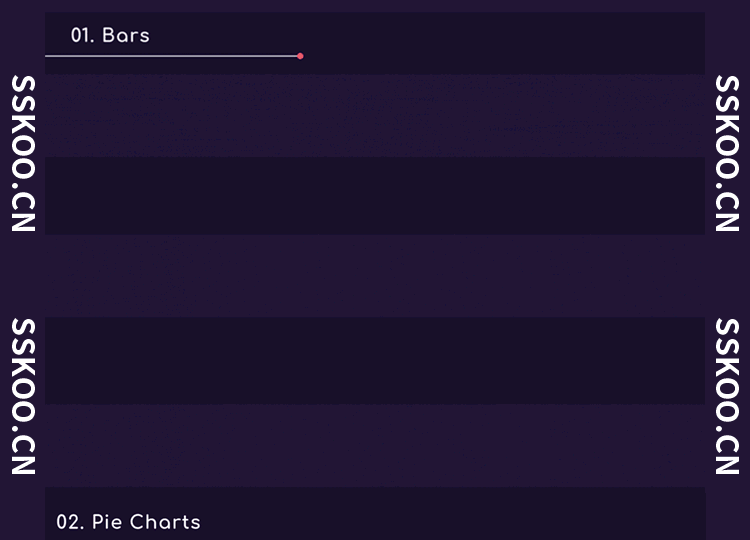750x540 pixels.
Task: Click the thin underline beneath the Bars heading
Action: click(170, 56)
